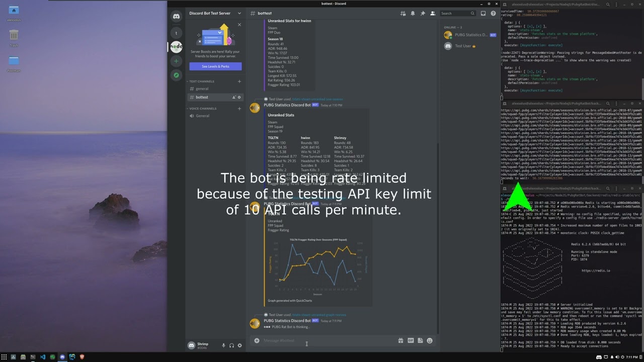The image size is (644, 362).
Task: Open Visual Studio Code from taskbar
Action: click(43, 357)
